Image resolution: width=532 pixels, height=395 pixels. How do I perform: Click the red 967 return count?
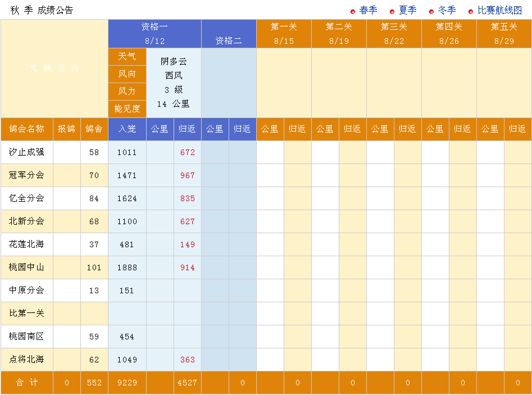coord(188,176)
